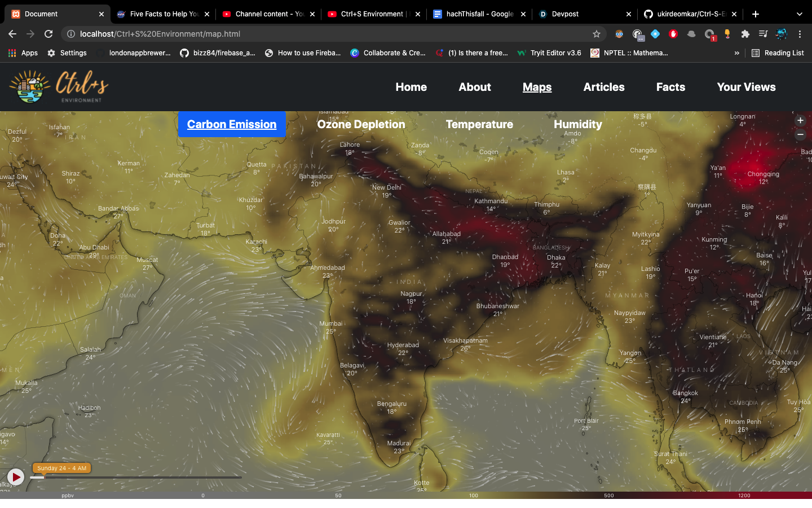This screenshot has height=508, width=812.
Task: Open Collaborate & Create bookmark
Action: 388,53
